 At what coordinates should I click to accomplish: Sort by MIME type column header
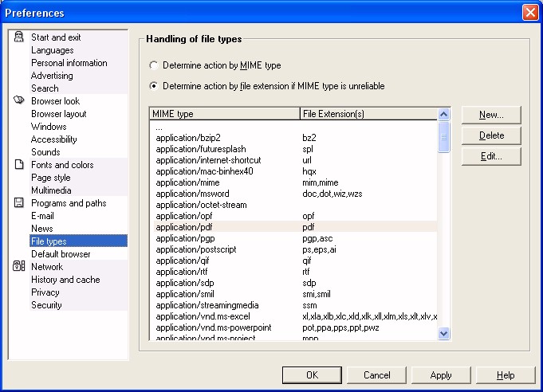click(x=224, y=114)
